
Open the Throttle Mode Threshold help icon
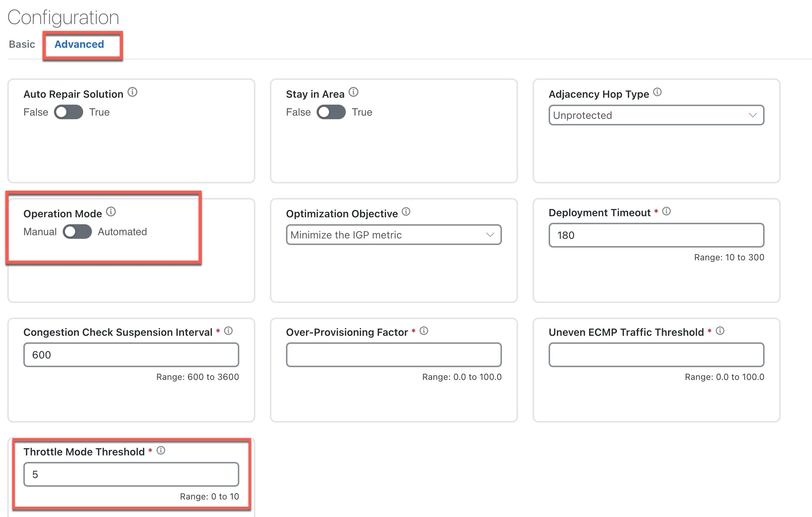(161, 450)
